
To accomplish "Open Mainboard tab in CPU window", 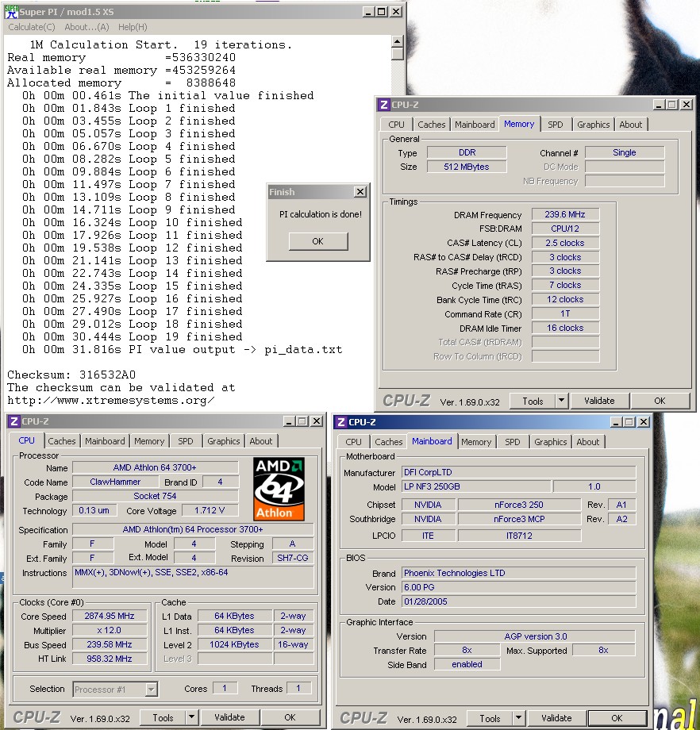I will coord(105,441).
